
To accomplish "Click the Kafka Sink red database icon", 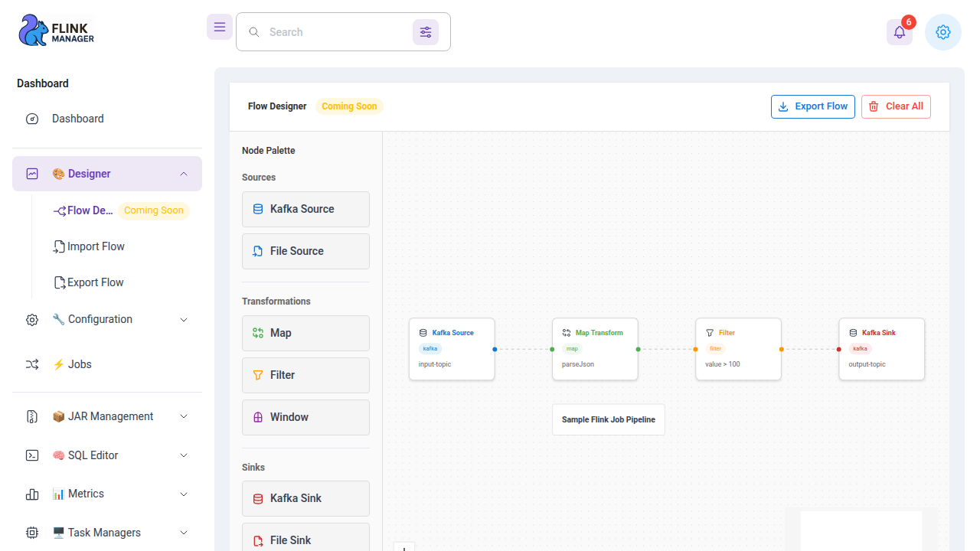I will (x=258, y=498).
